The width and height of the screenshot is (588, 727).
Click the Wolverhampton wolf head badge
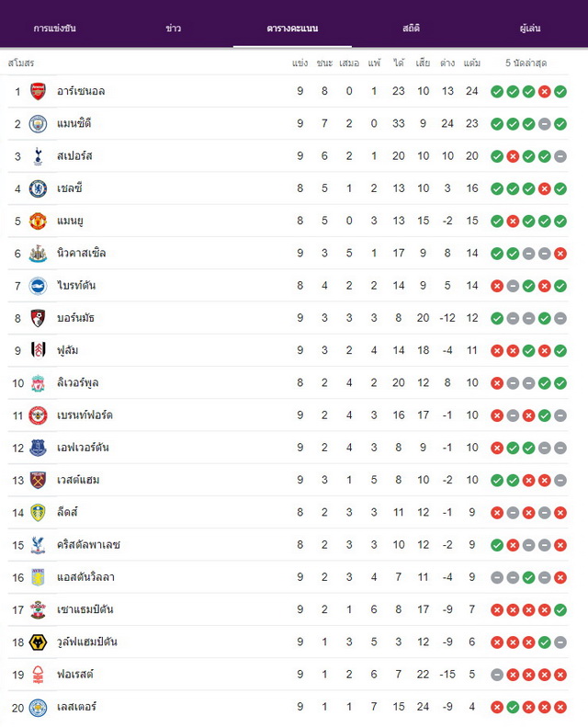(x=38, y=642)
